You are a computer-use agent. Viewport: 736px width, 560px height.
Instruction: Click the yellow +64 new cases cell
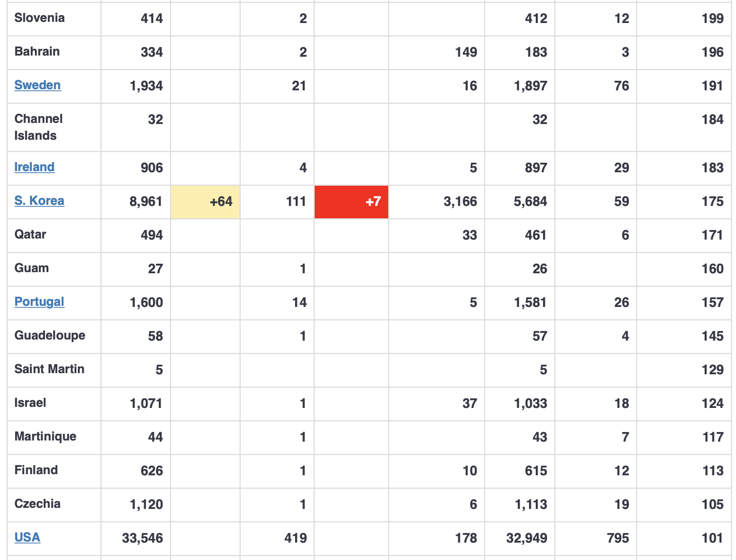(x=205, y=201)
